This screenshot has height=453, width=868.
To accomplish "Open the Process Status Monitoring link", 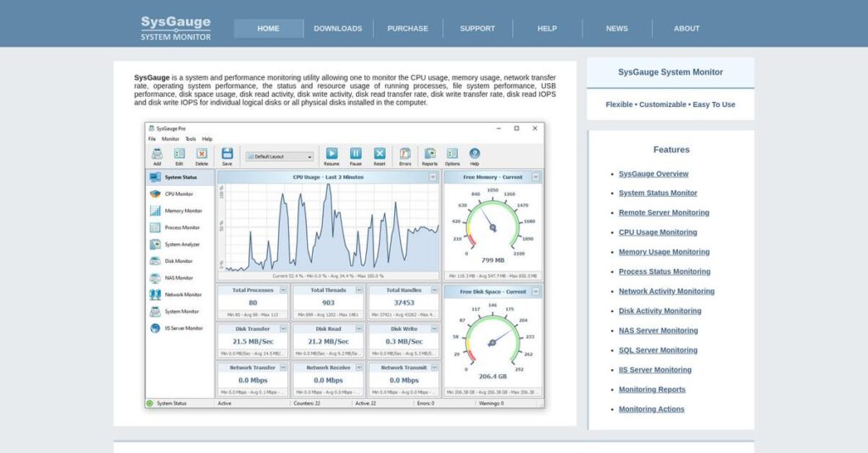I will click(665, 272).
